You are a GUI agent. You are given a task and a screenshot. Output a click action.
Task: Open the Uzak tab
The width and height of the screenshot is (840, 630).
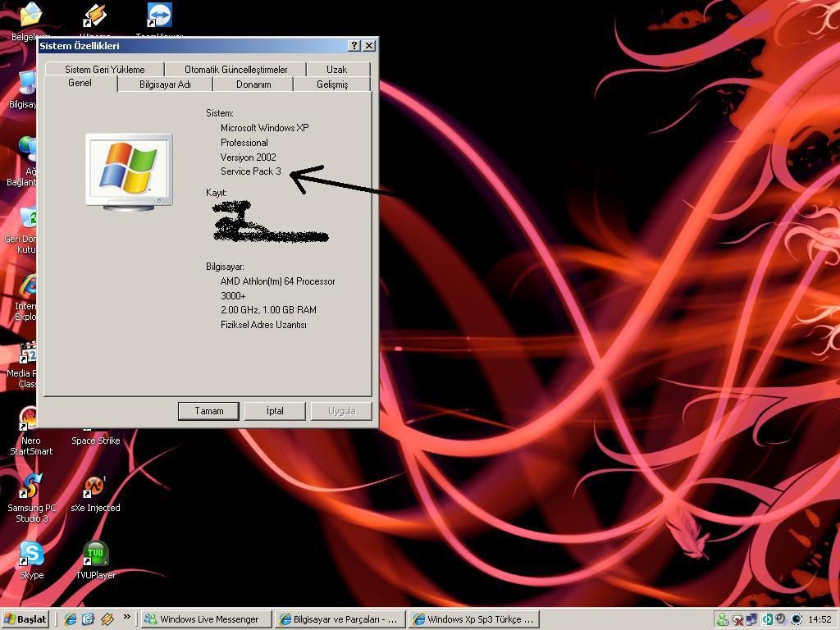[x=336, y=69]
